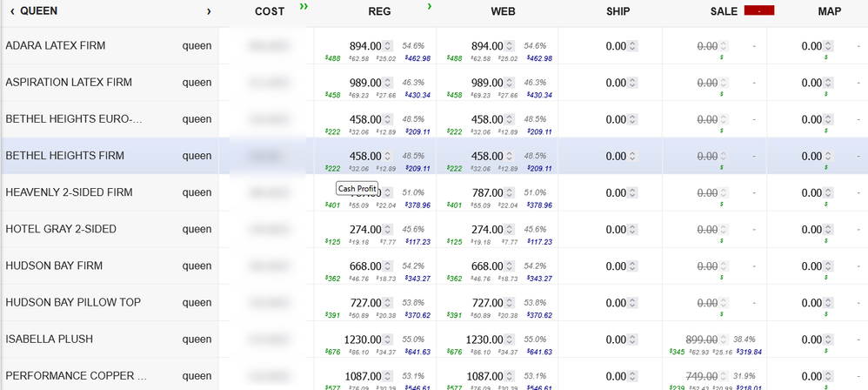This screenshot has height=390, width=868.
Task: Click the WEB column header
Action: click(503, 11)
